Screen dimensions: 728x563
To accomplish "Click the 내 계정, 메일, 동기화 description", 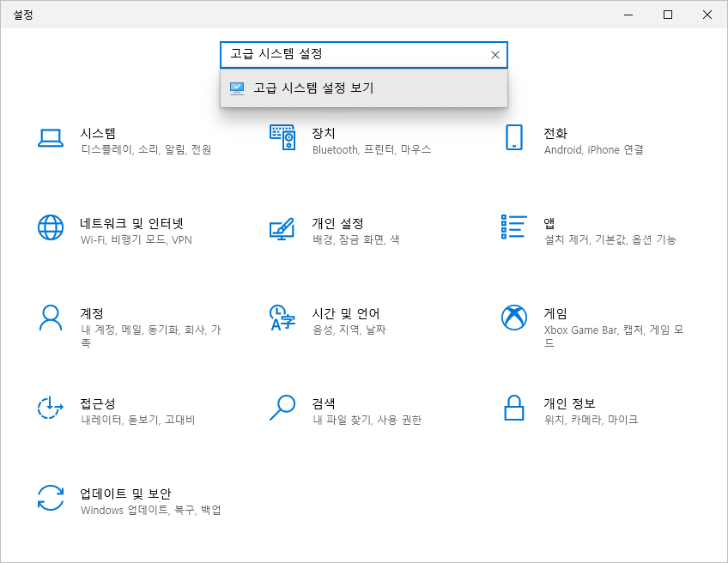I will tap(151, 336).
